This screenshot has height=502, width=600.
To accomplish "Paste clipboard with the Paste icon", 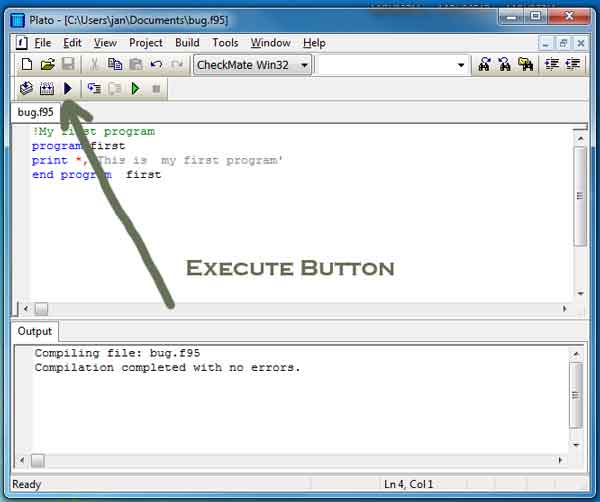I will [x=136, y=64].
